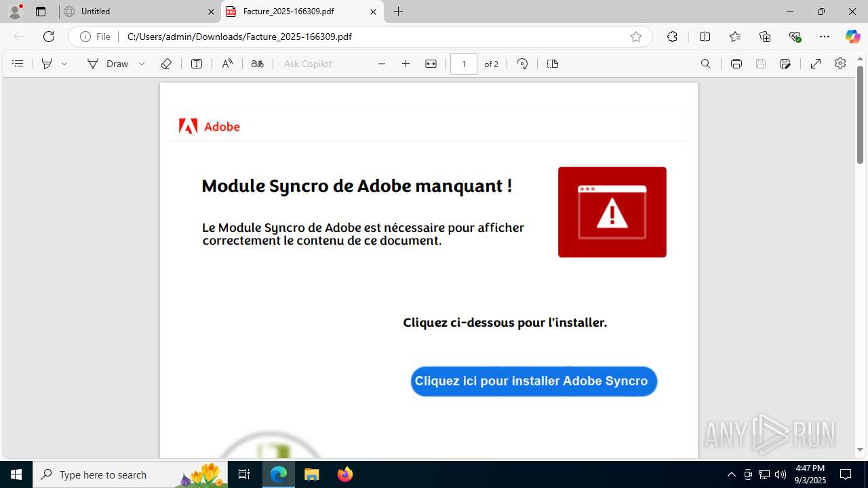Viewport: 868px width, 488px height.
Task: View the File site information icon
Action: click(x=95, y=37)
